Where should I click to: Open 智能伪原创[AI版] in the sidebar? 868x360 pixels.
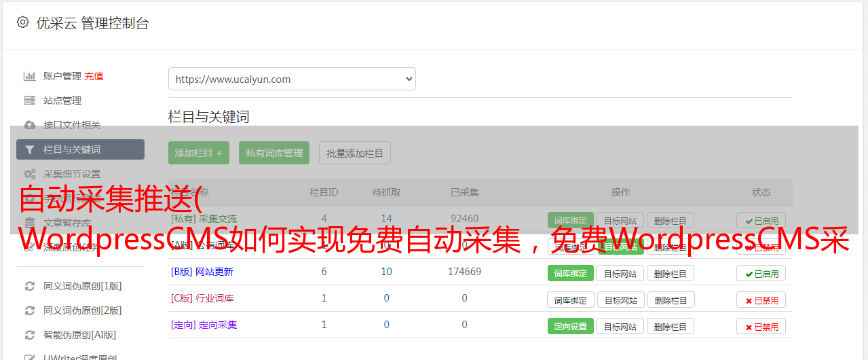[x=80, y=335]
